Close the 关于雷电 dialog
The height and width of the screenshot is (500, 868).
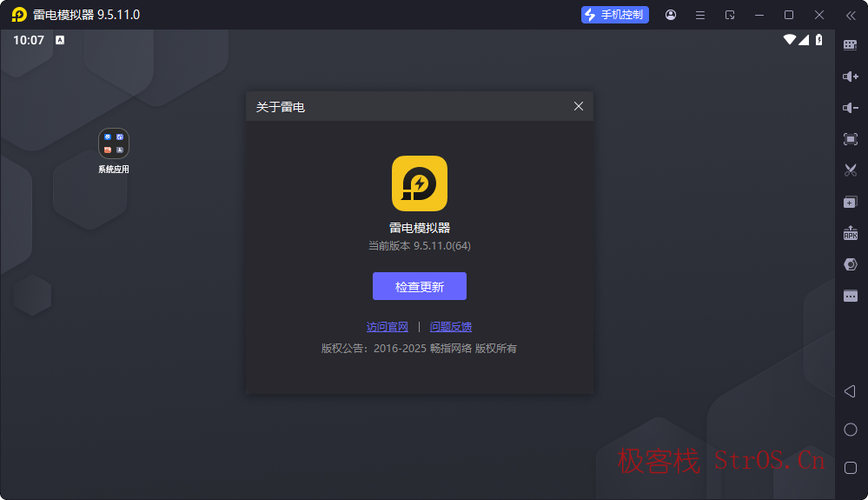tap(579, 106)
